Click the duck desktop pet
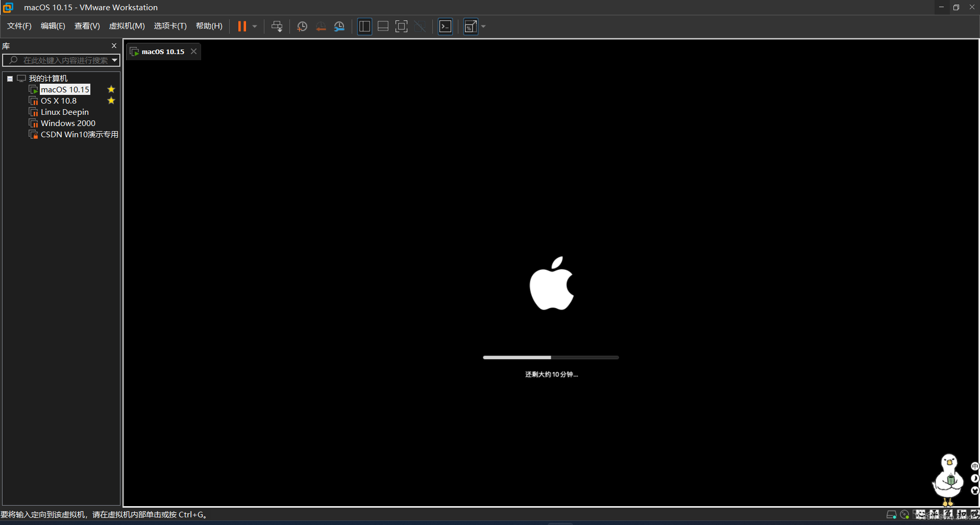Viewport: 980px width, 525px height. (948, 480)
